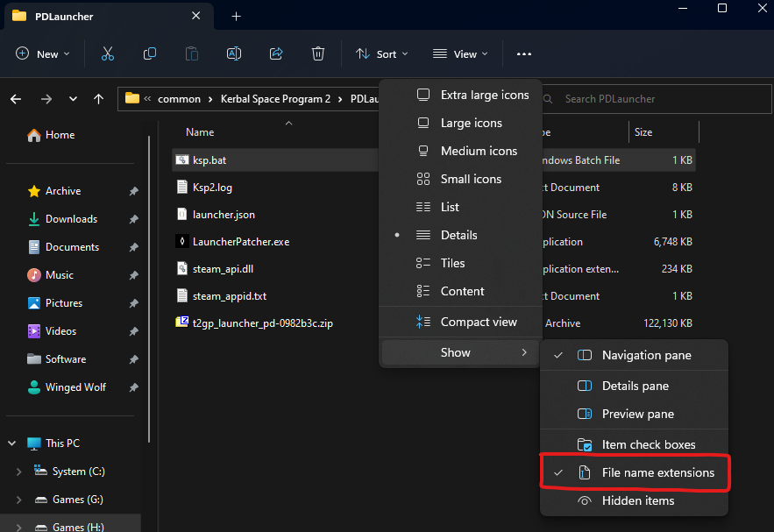Enable Hidden items in Show submenu

click(x=637, y=500)
